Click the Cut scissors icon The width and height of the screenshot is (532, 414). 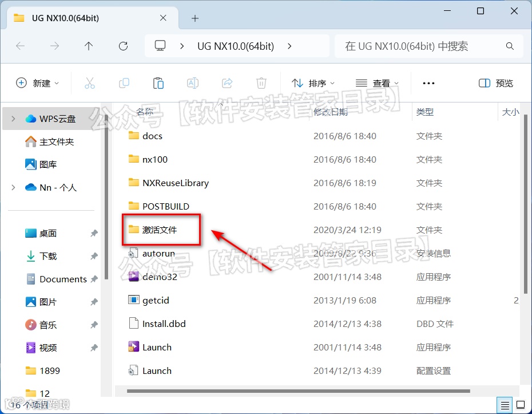click(x=90, y=83)
